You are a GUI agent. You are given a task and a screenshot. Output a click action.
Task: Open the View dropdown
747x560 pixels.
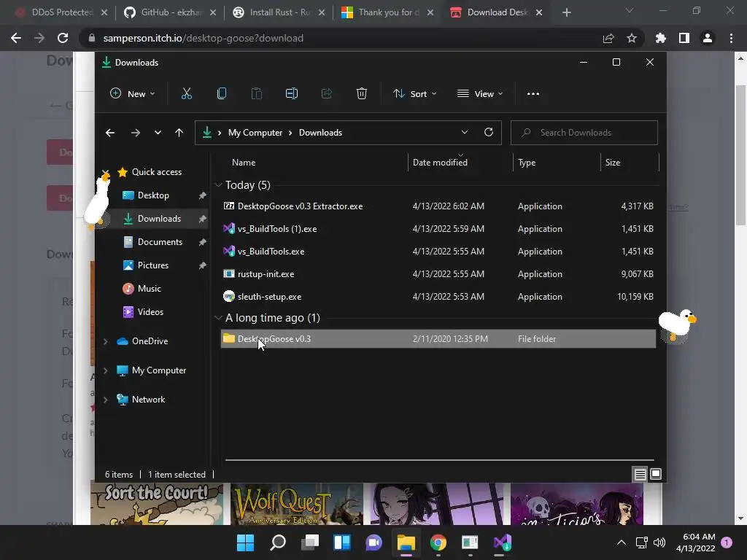(480, 94)
